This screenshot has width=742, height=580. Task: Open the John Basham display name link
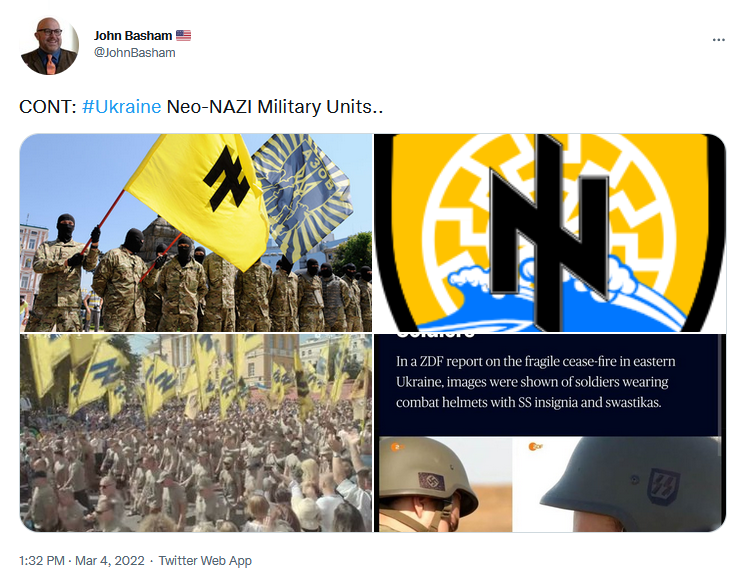132,35
